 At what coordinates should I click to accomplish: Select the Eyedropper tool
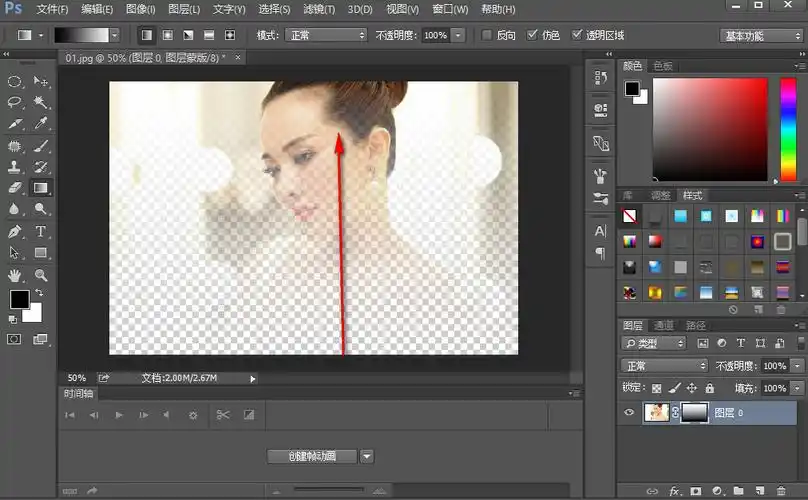(x=41, y=124)
